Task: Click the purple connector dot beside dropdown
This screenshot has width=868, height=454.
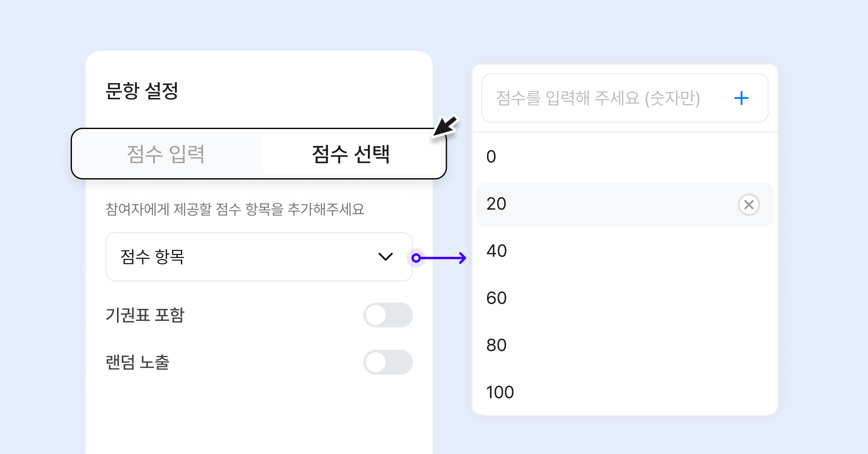Action: (416, 258)
